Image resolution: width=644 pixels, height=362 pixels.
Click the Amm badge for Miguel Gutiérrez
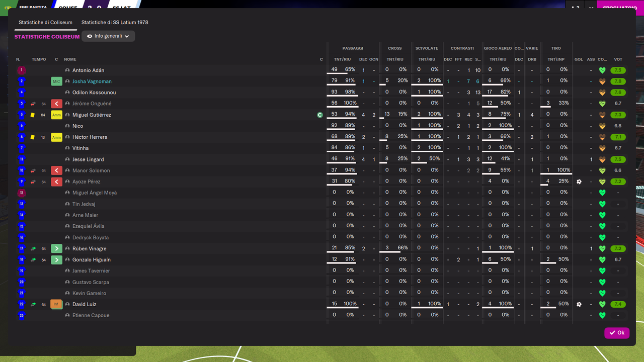(x=56, y=115)
